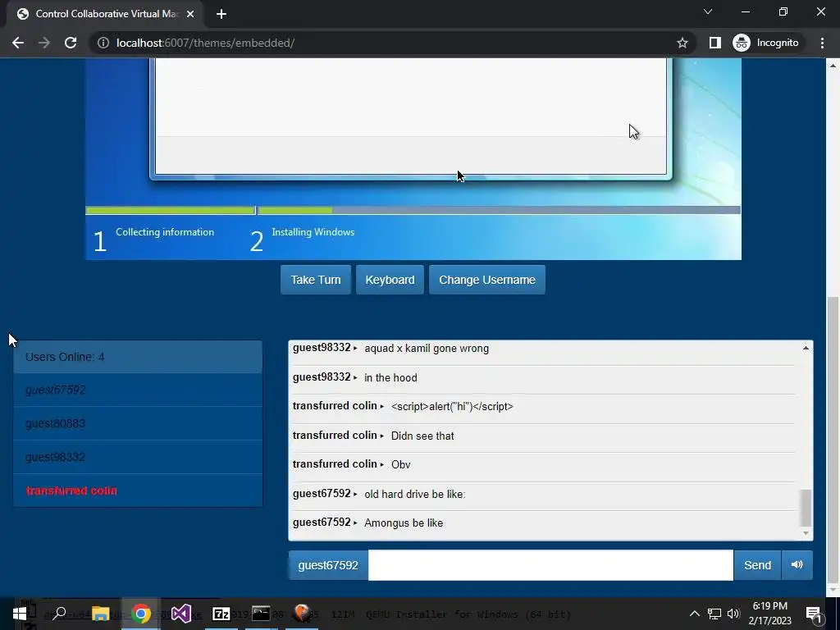Select transfurred colin in the users list
Image resolution: width=840 pixels, height=630 pixels.
click(x=138, y=491)
